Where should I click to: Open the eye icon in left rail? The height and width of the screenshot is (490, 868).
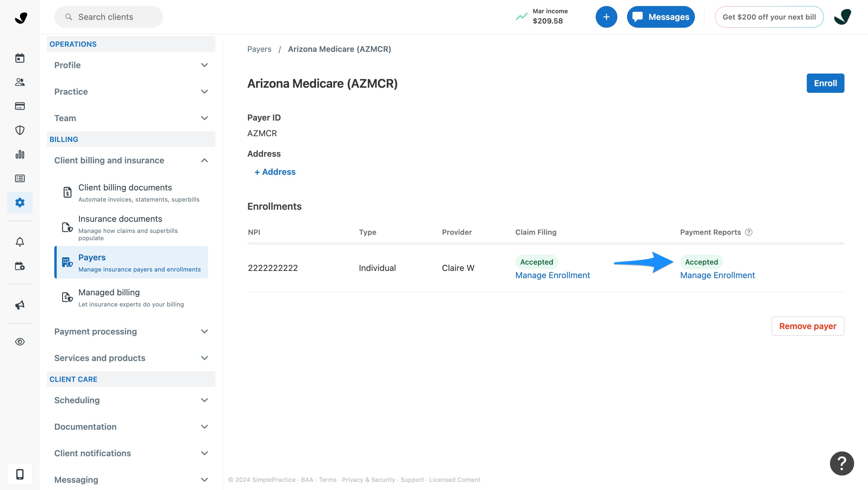(20, 342)
